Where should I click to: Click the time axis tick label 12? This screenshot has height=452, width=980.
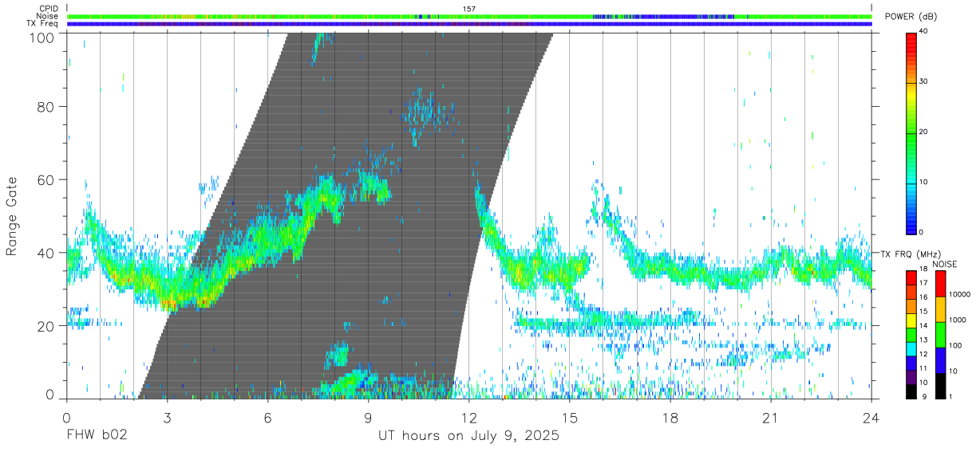coord(469,418)
